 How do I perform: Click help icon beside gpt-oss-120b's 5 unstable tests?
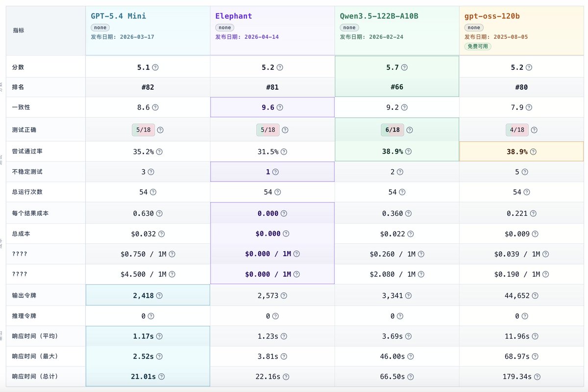[x=524, y=172]
